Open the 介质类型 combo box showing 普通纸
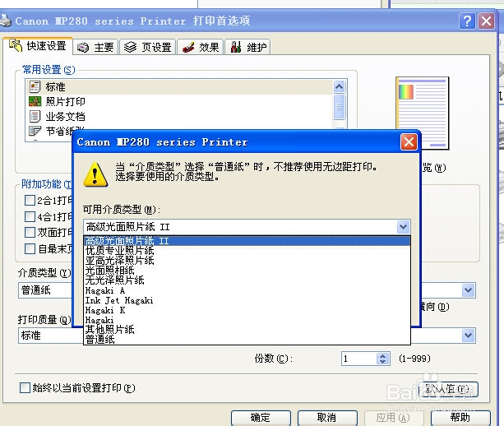 tap(45, 290)
